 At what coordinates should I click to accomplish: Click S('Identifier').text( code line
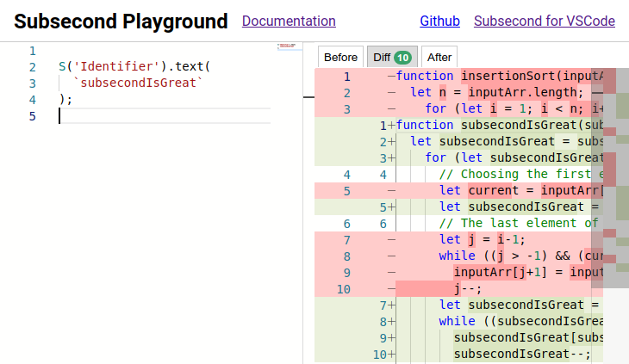134,66
